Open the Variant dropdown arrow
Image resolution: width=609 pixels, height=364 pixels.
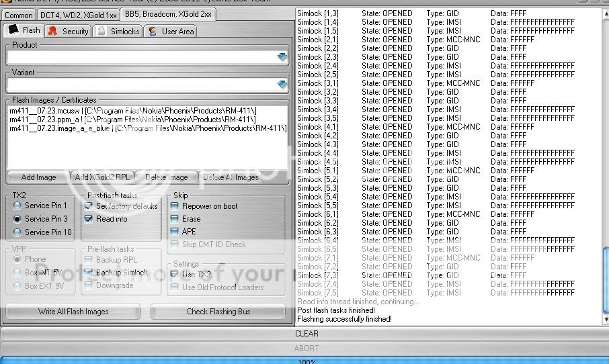(x=282, y=85)
